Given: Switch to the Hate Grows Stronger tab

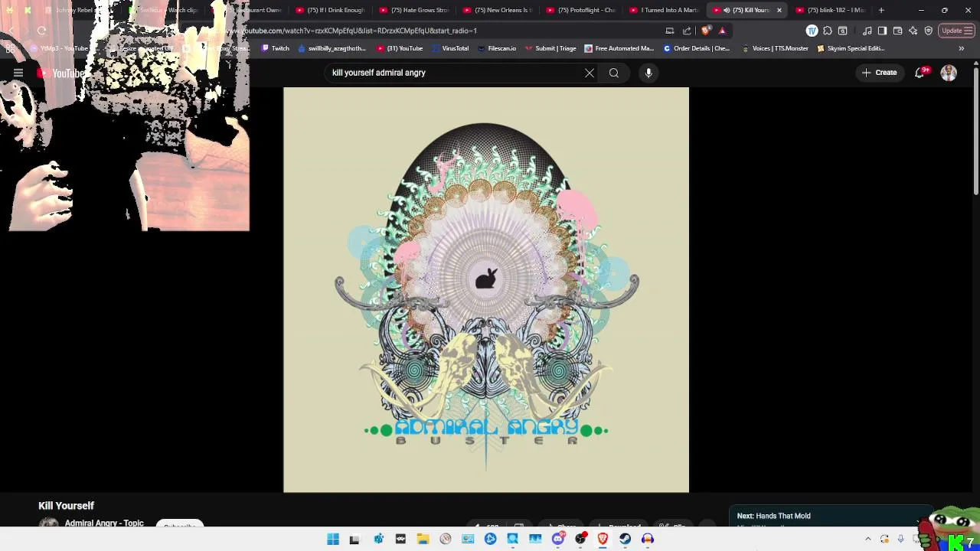Looking at the screenshot, I should pos(414,10).
